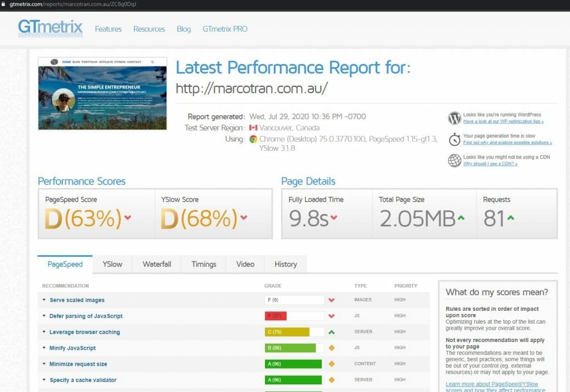This screenshot has height=392, width=570.
Task: Open the Why should I use a CDN link
Action: tap(490, 165)
